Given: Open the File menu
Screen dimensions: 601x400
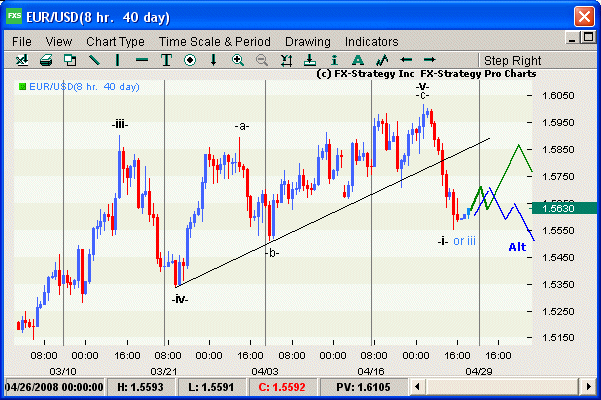Looking at the screenshot, I should point(21,41).
